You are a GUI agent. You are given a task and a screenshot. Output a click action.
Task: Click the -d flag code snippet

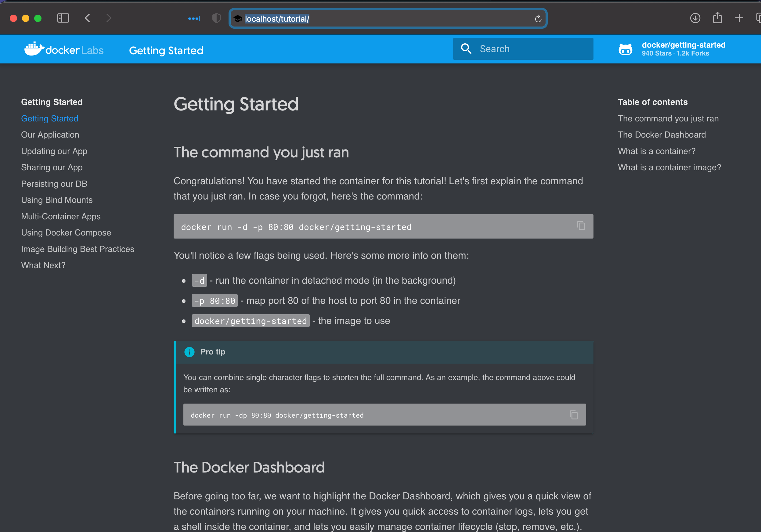(x=199, y=281)
